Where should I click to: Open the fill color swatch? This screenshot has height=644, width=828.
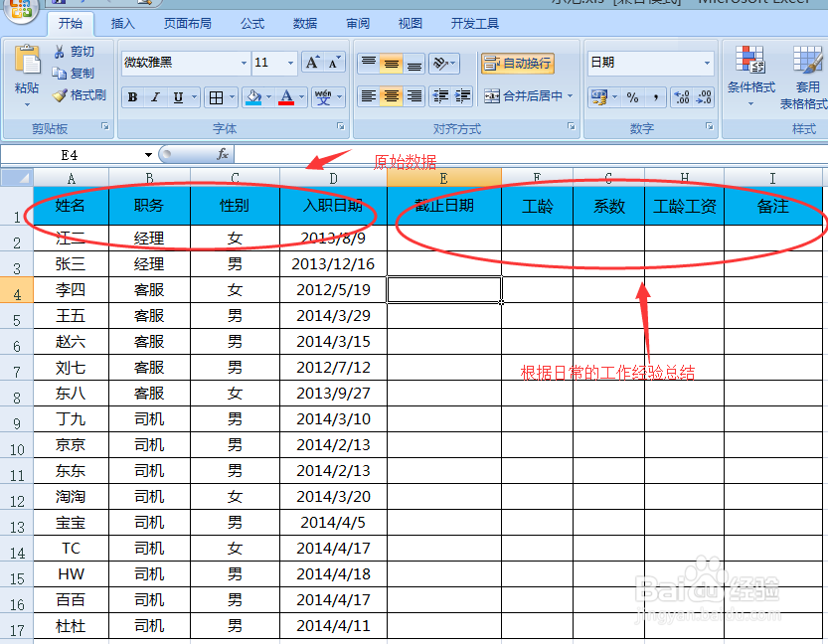[251, 94]
